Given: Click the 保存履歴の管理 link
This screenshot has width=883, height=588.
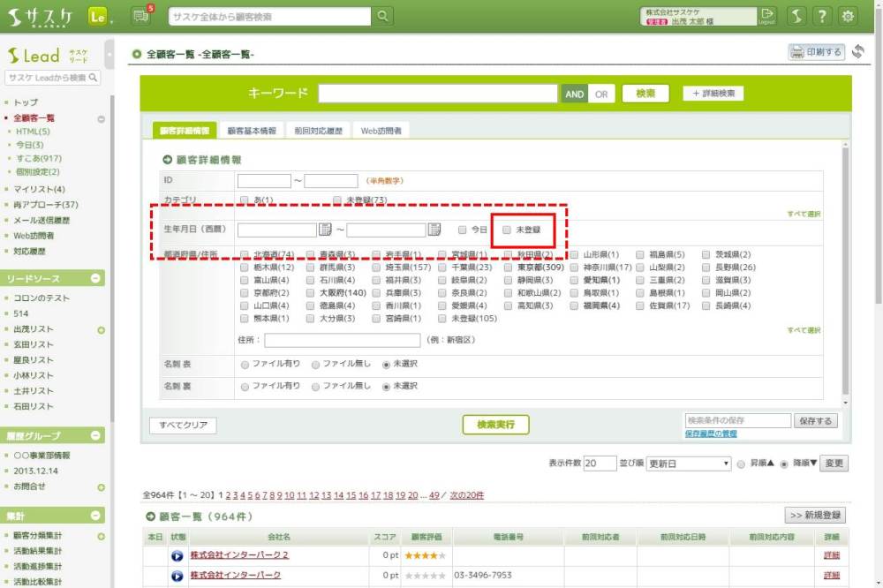Looking at the screenshot, I should 712,434.
